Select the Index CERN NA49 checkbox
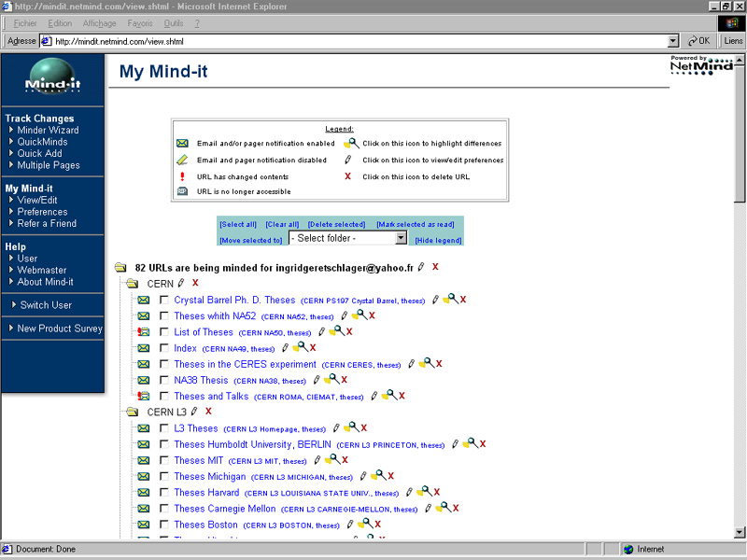Image resolution: width=747 pixels, height=560 pixels. point(164,348)
